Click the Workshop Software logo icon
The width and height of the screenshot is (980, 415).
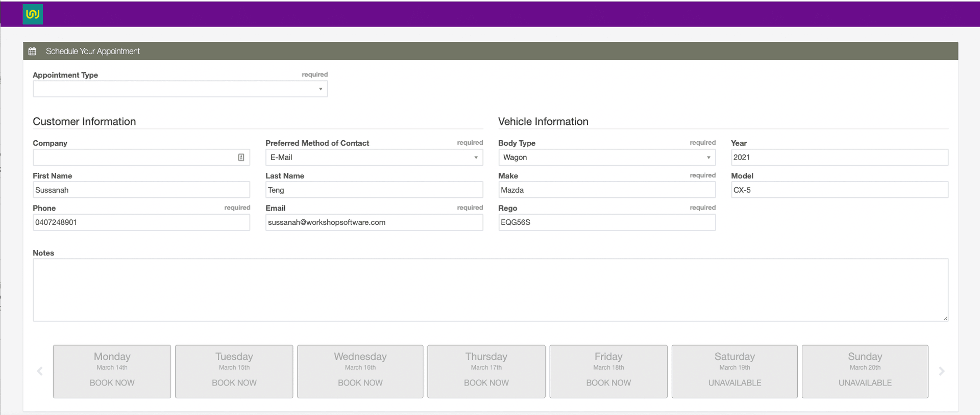click(x=33, y=14)
